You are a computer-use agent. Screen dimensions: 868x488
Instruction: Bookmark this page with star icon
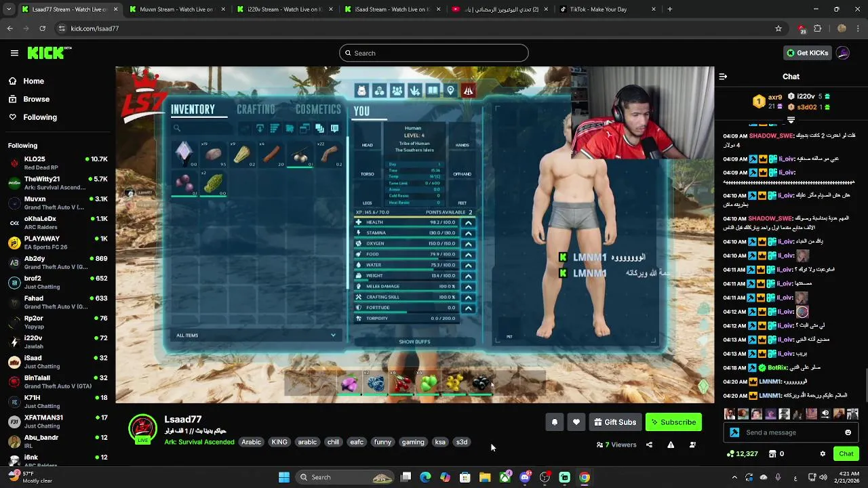click(778, 28)
